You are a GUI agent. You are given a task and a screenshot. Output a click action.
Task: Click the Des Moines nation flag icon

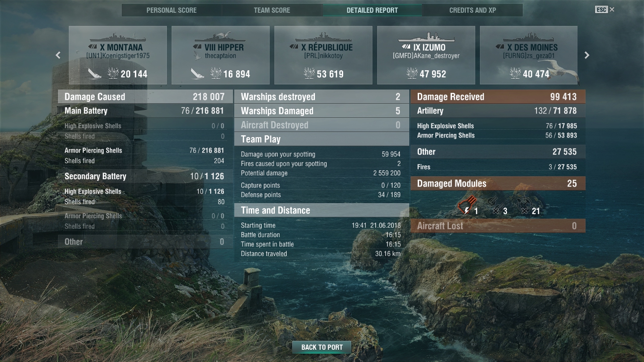tap(500, 48)
